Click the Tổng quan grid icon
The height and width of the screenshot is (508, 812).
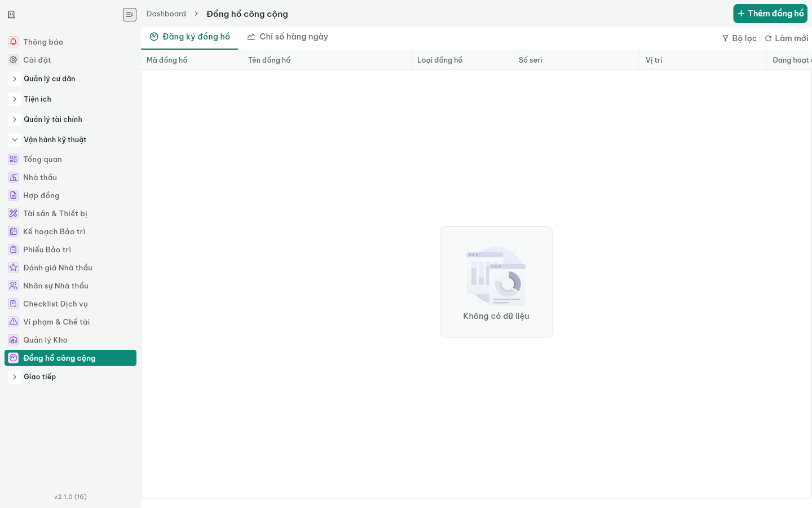[14, 159]
